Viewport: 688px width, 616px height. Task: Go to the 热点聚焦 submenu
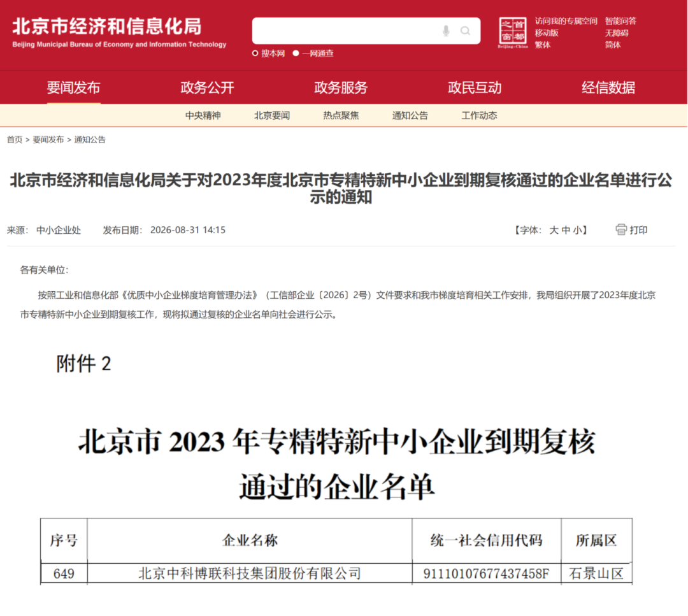[x=341, y=115]
